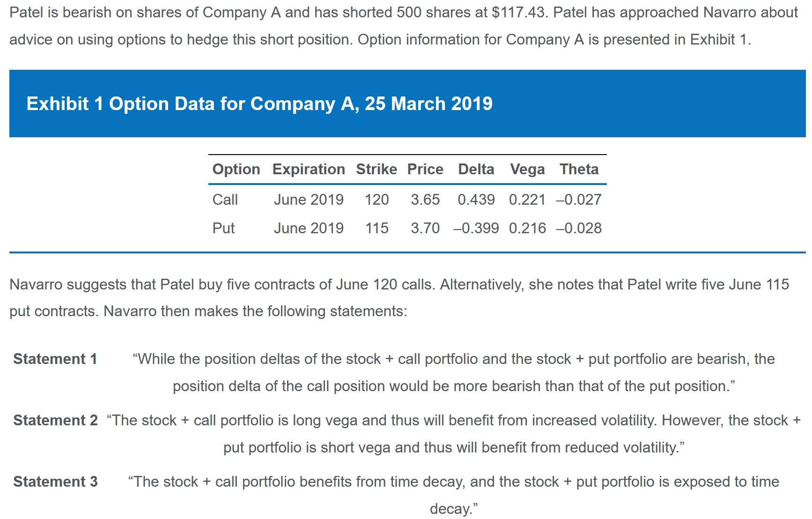Click the put strike 115 cell
Screen dimensions: 812x519
[377, 228]
